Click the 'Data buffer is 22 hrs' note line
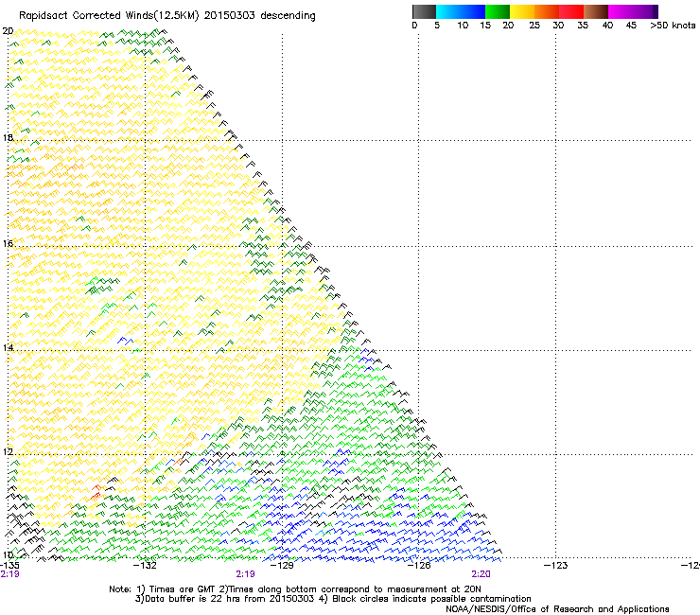The width and height of the screenshot is (700, 615). tap(333, 599)
